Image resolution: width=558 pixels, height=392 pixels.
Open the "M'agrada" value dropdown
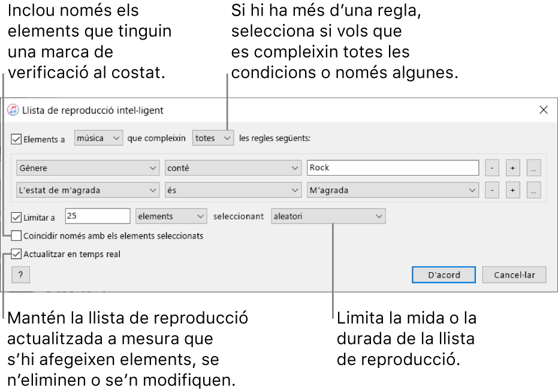coord(393,190)
